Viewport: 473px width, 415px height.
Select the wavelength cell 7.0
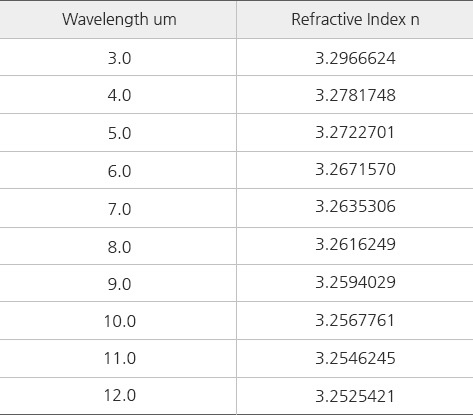(x=119, y=209)
